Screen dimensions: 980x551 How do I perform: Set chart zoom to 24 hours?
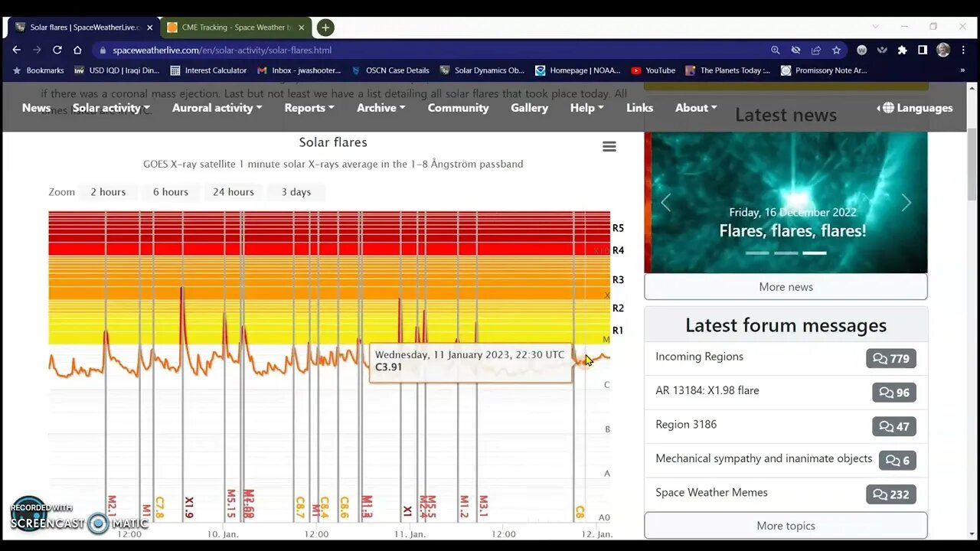pos(234,192)
